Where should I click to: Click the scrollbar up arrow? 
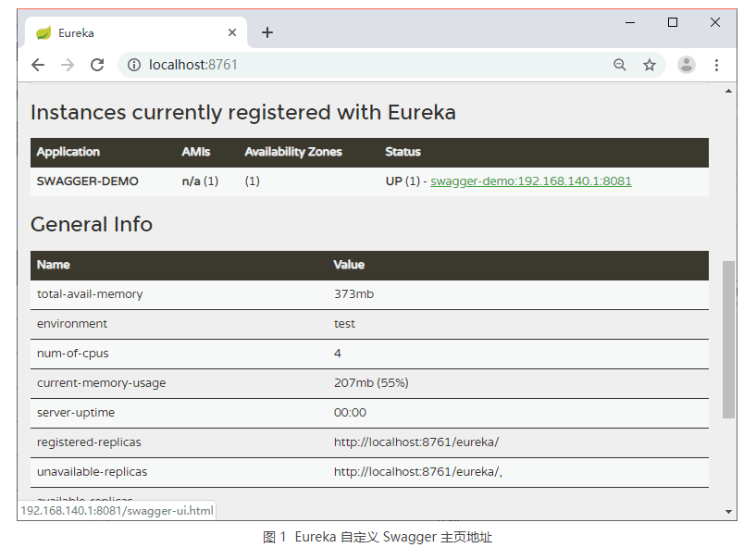(728, 91)
